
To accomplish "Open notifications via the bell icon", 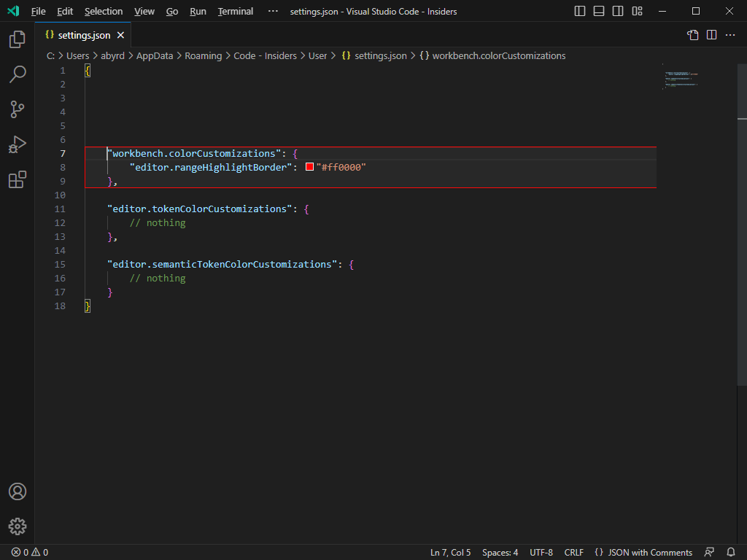I will pos(731,552).
